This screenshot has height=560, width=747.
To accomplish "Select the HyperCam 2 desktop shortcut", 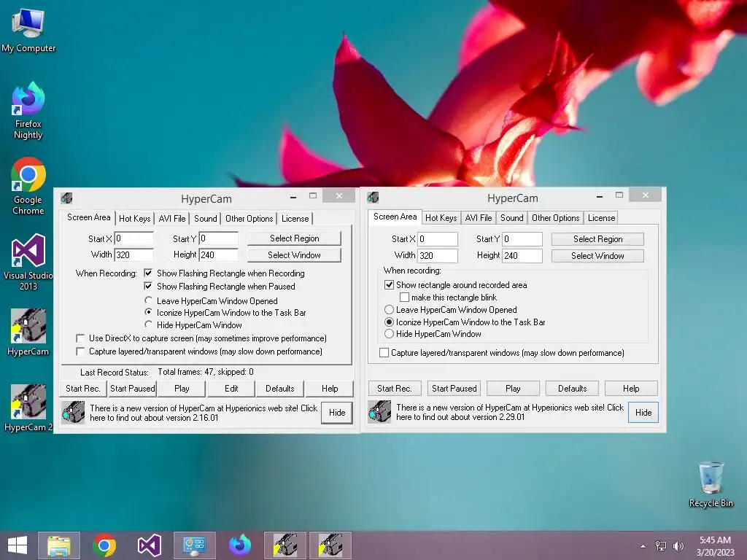I will pyautogui.click(x=28, y=408).
